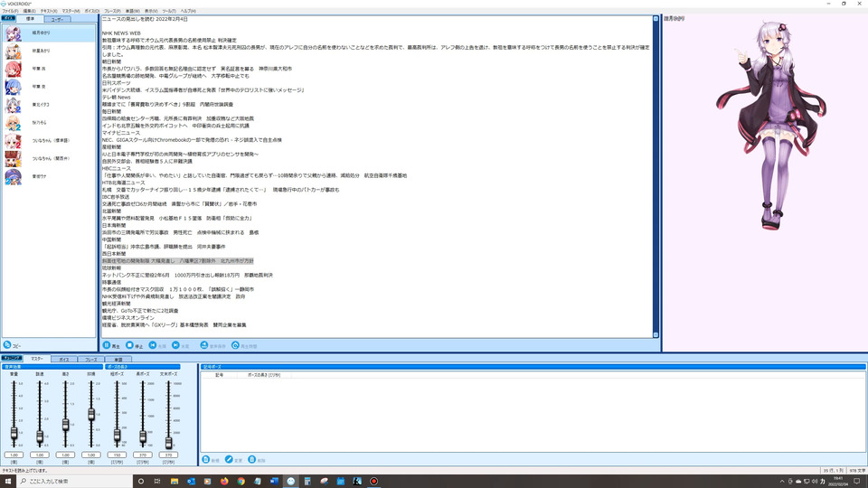
Task: Click the 抑揚 intonation slider handle
Action: click(91, 414)
